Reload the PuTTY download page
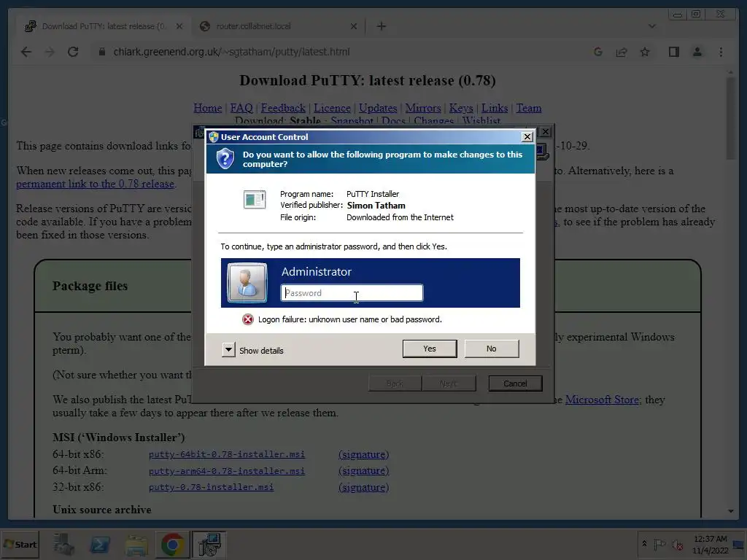The width and height of the screenshot is (747, 560). tap(73, 52)
